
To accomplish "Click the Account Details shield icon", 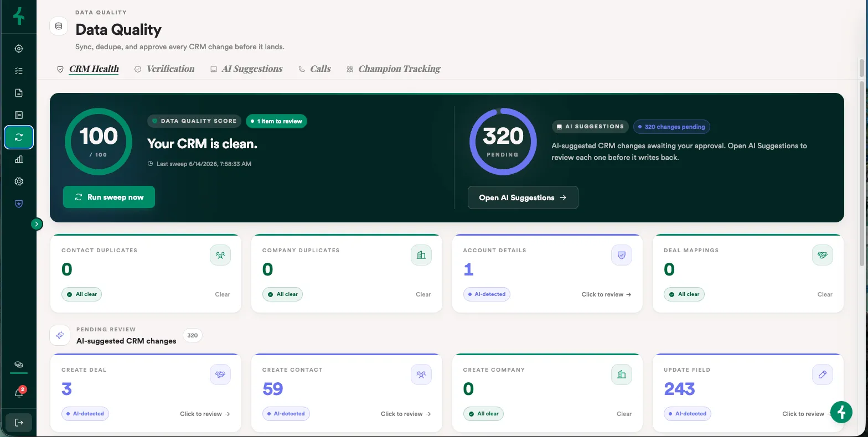I will [622, 255].
